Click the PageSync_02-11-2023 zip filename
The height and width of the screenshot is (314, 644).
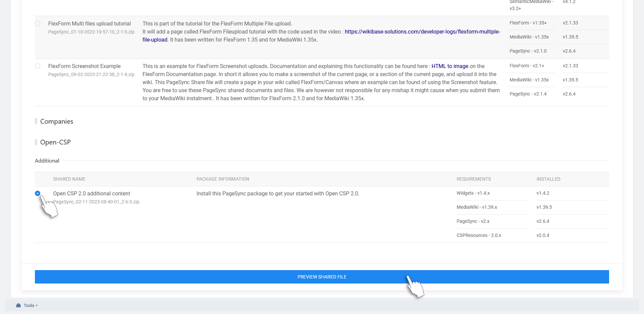(x=96, y=202)
